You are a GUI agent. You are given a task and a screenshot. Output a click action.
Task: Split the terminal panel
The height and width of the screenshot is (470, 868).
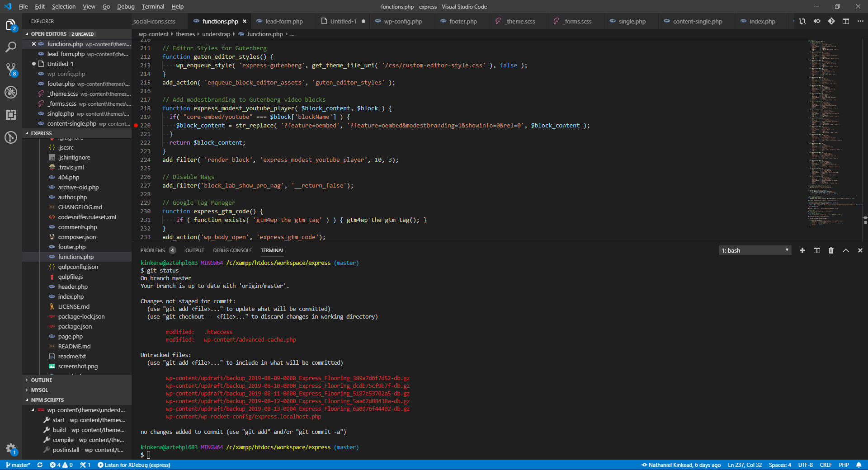(x=817, y=250)
